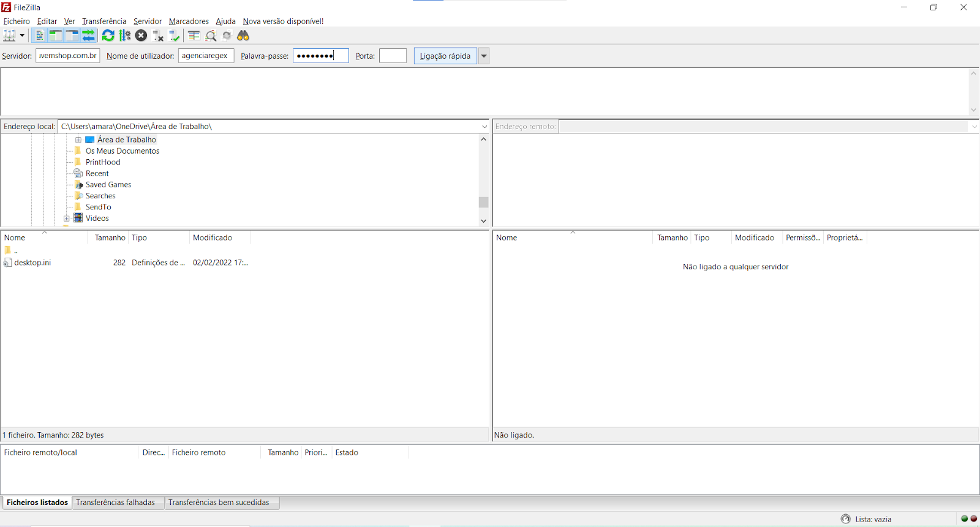Open the Servidor menu
This screenshot has height=527, width=980.
coord(148,21)
